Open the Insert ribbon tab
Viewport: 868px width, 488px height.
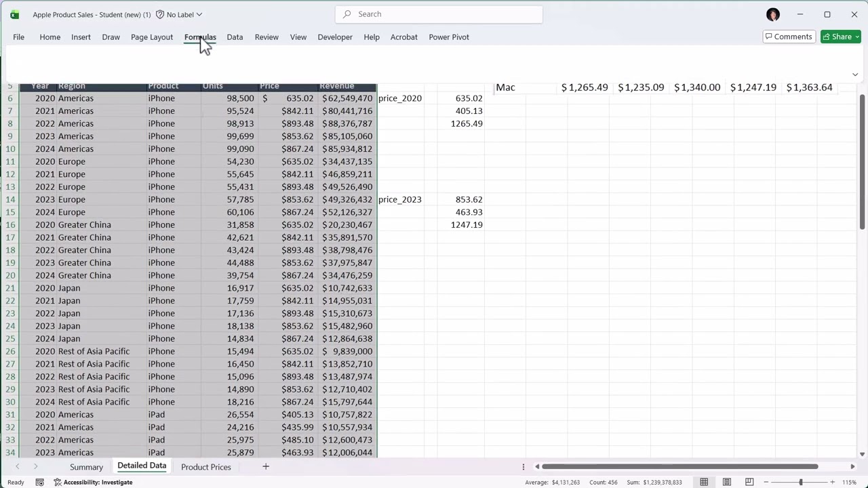(x=81, y=37)
